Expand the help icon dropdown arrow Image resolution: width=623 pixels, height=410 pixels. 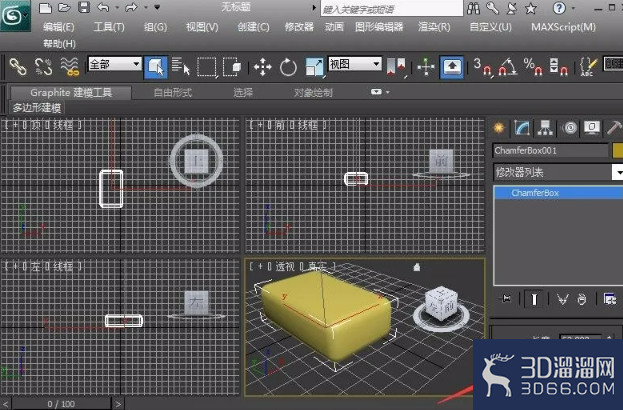point(573,8)
